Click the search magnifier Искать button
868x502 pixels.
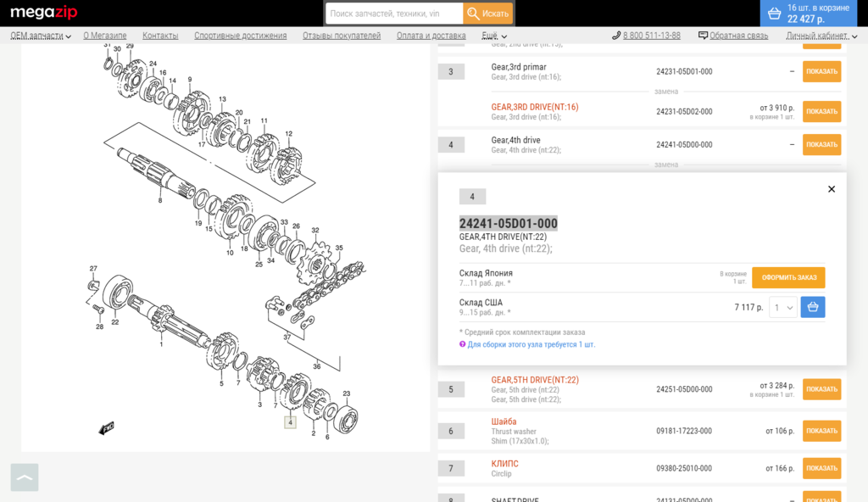coord(487,14)
